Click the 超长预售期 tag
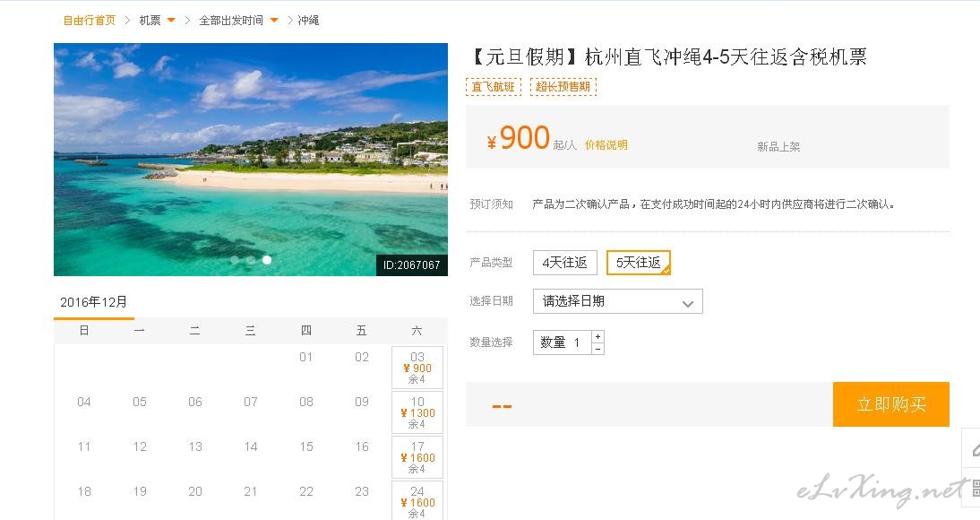 click(563, 86)
